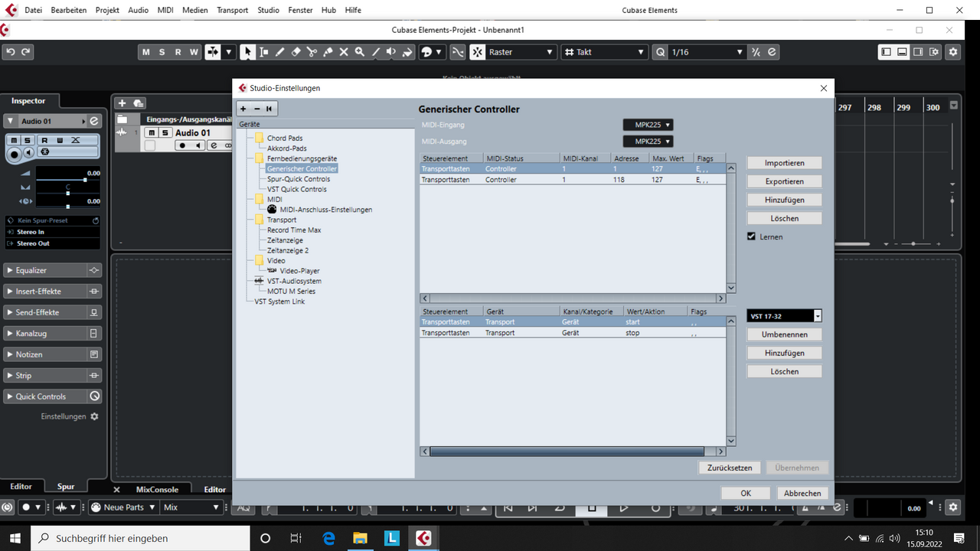Click the Add Track plus button

pos(121,103)
